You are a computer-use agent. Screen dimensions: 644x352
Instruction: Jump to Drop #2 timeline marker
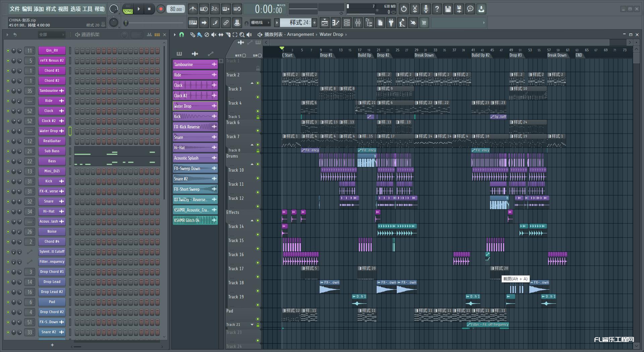point(383,55)
